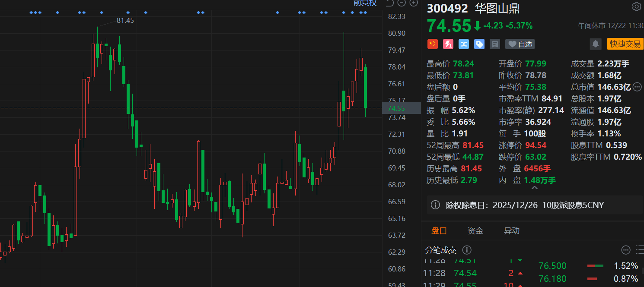Add stock to watchlist via 自选 heart

point(520,44)
